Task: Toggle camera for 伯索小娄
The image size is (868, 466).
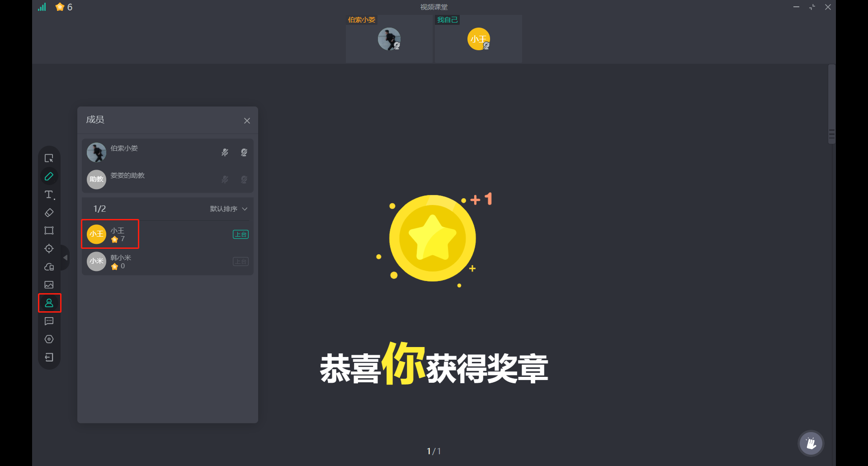Action: (x=244, y=152)
